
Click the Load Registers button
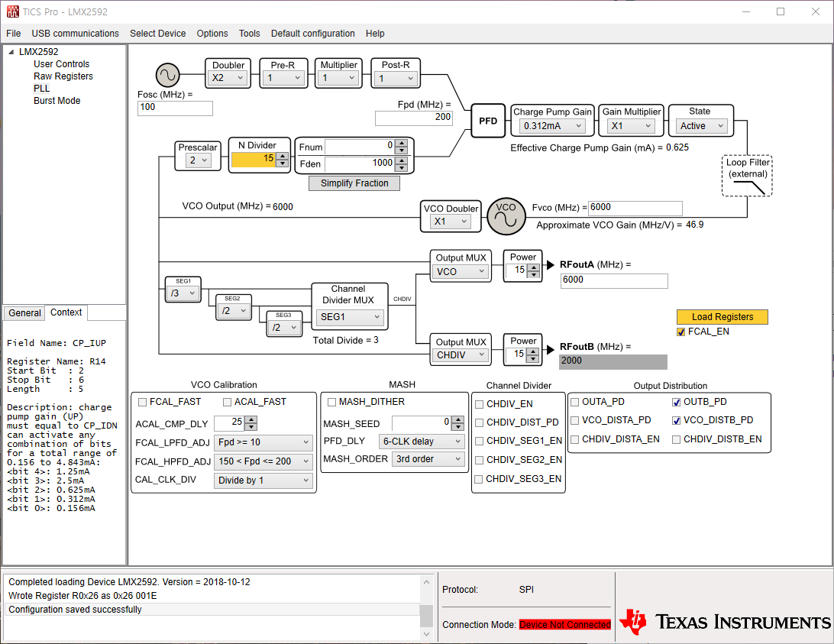pos(722,317)
